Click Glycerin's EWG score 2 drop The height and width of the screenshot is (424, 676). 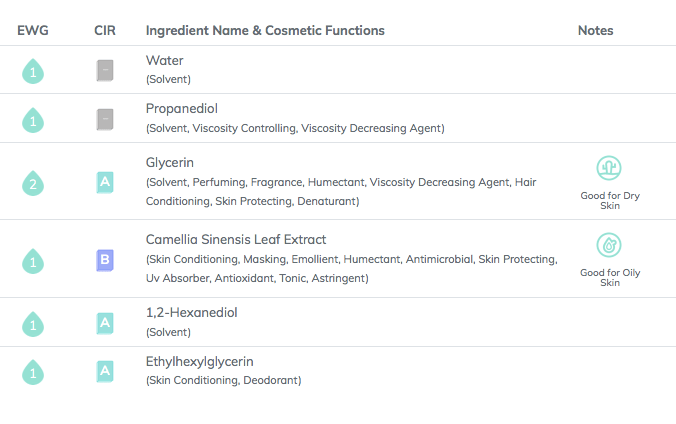click(x=33, y=183)
